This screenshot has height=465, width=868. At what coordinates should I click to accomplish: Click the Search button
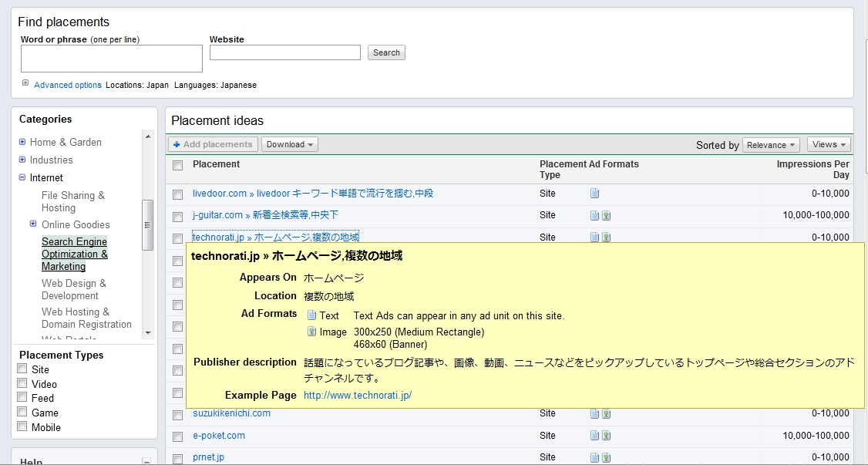[x=386, y=52]
